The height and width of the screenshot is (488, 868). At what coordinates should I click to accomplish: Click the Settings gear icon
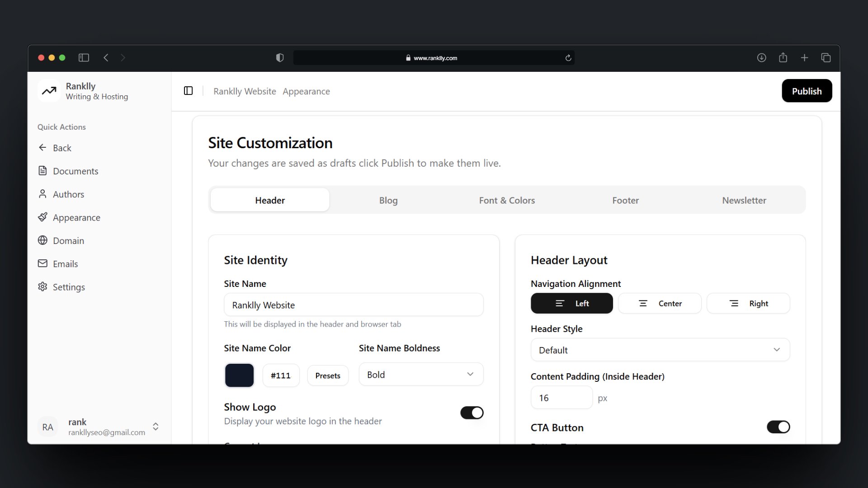point(42,287)
